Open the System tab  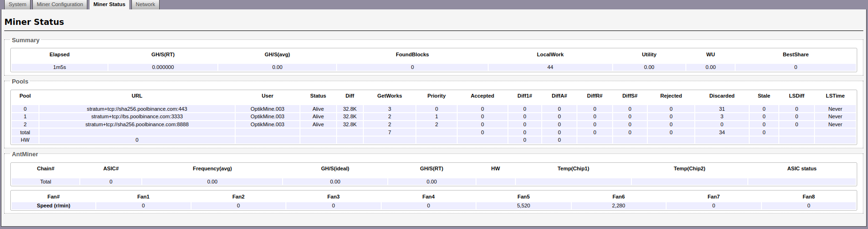(17, 5)
